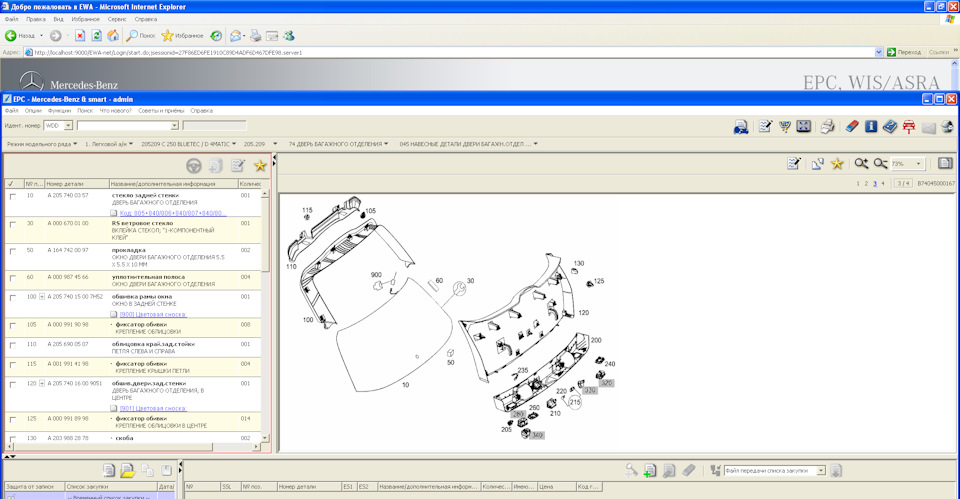Go to diagram page 1
The image size is (960, 499).
coord(858,183)
